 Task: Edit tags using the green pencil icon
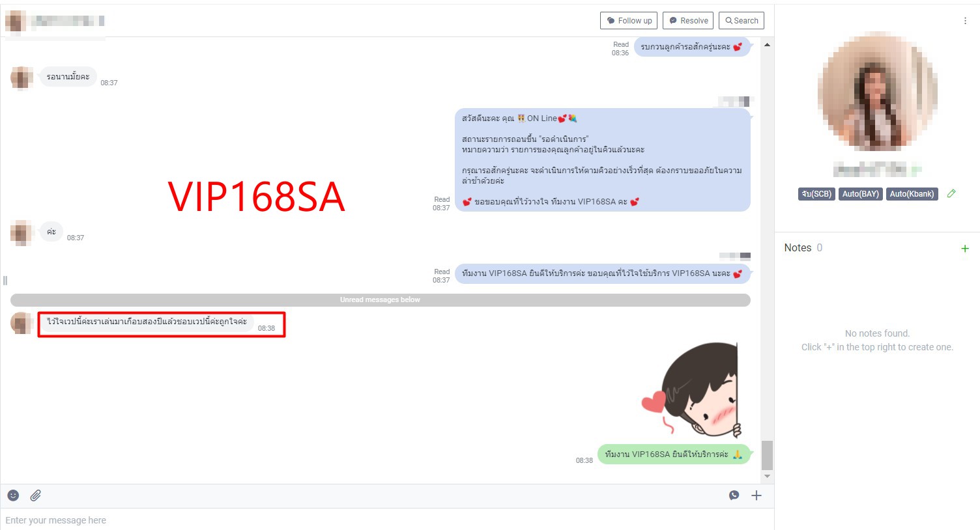tap(951, 193)
